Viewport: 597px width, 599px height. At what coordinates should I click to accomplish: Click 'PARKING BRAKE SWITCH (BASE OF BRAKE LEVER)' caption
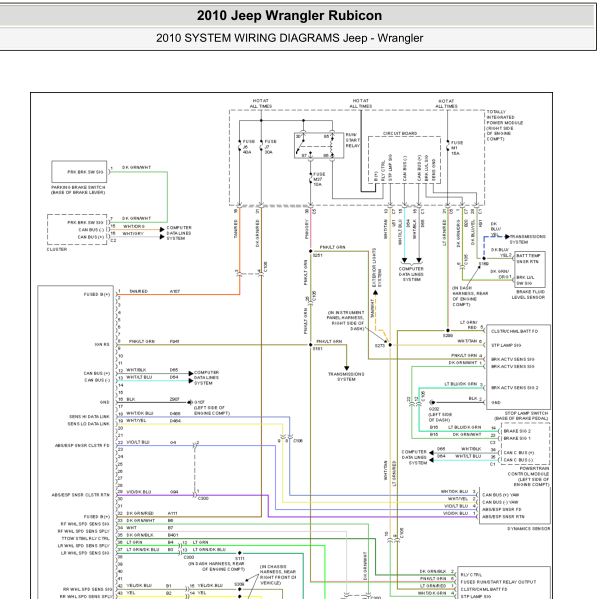point(78,190)
